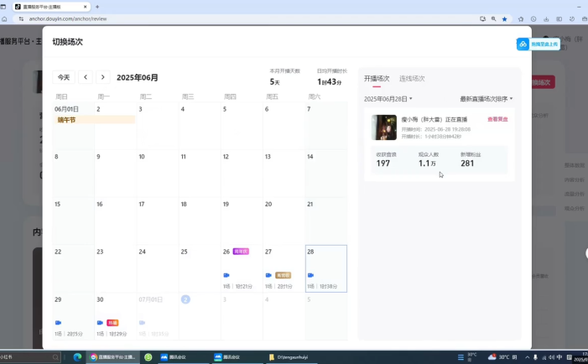Click June 30 session duration text 1时29分
This screenshot has height=364, width=588.
coord(118,334)
